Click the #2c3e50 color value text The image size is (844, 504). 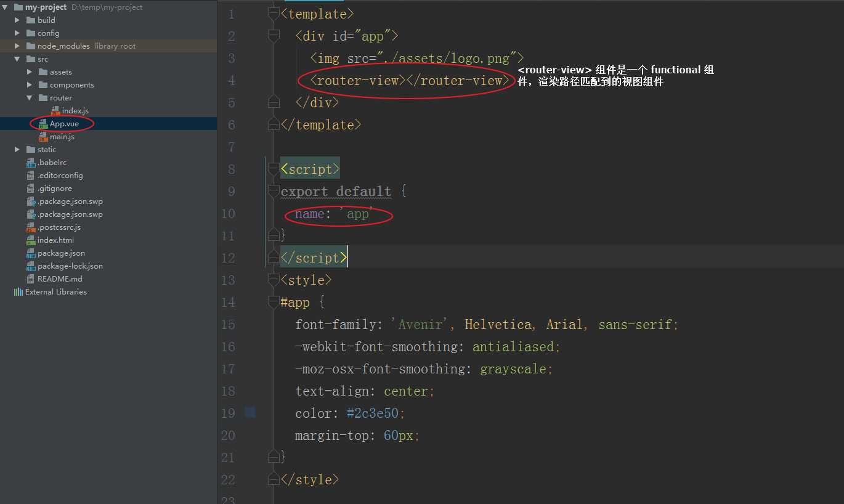coord(372,413)
